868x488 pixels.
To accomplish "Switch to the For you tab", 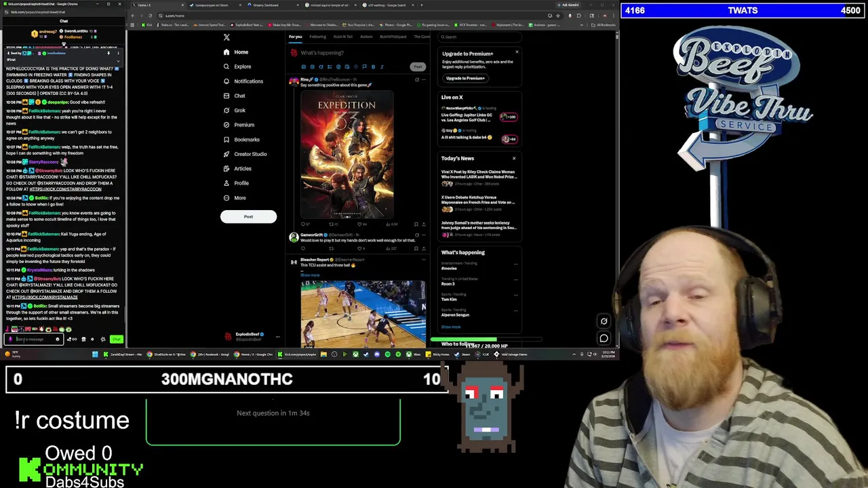I will [295, 37].
